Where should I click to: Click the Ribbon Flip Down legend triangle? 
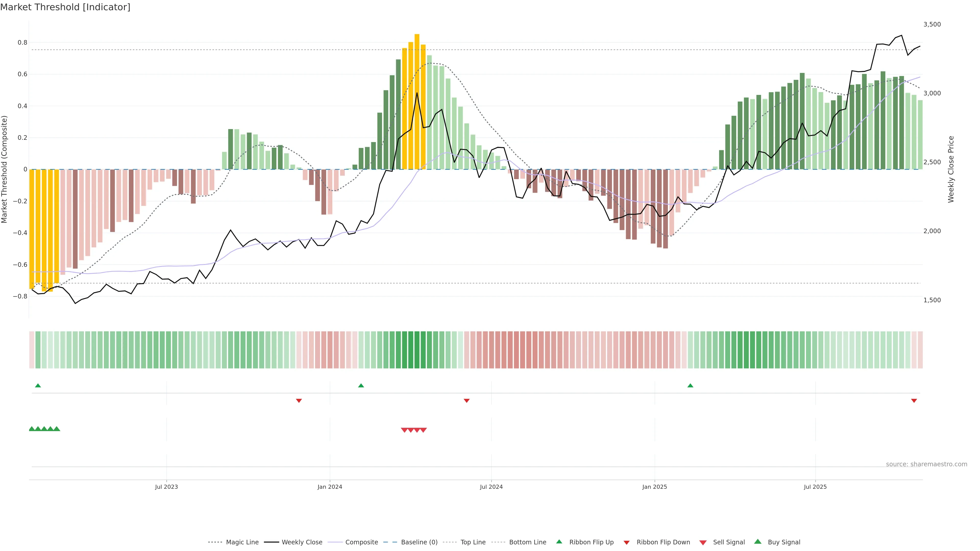627,542
